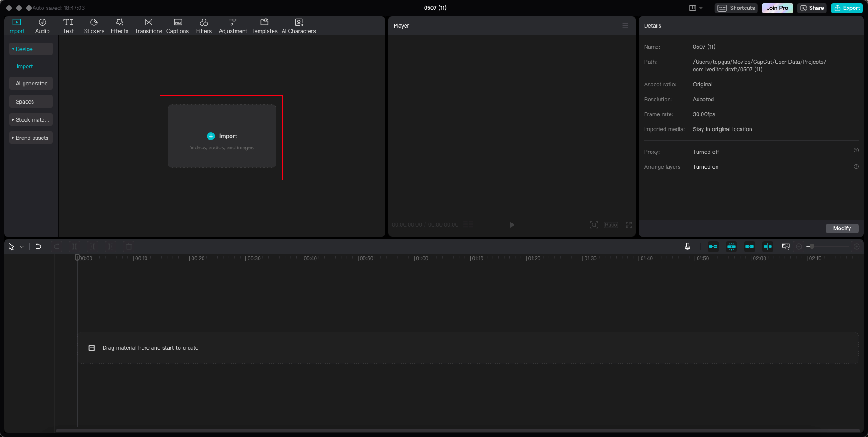Click the Split clip tool
The width and height of the screenshot is (868, 437).
75,247
